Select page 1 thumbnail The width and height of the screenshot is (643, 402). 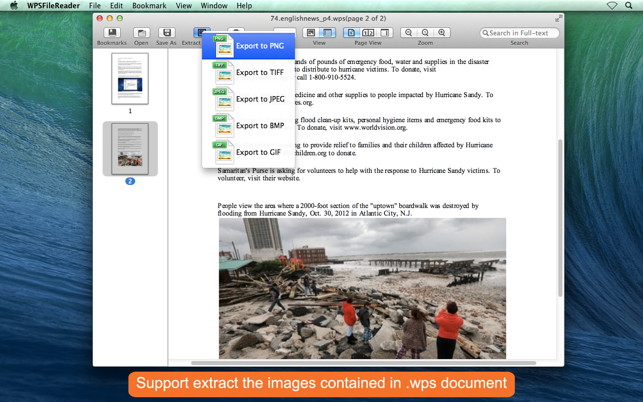tap(130, 79)
